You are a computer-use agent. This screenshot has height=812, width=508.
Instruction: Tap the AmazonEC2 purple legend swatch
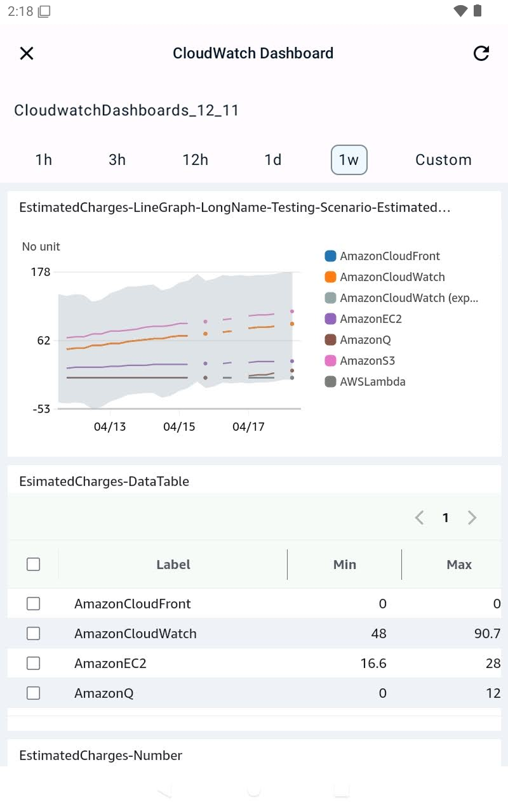[x=330, y=319]
